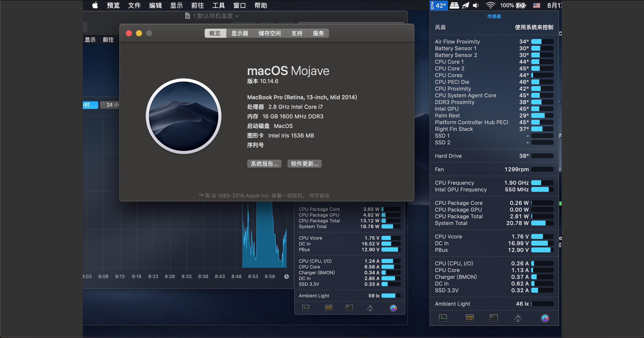Click the 系统报告... button
Viewport: 644px width, 338px height.
click(x=264, y=164)
